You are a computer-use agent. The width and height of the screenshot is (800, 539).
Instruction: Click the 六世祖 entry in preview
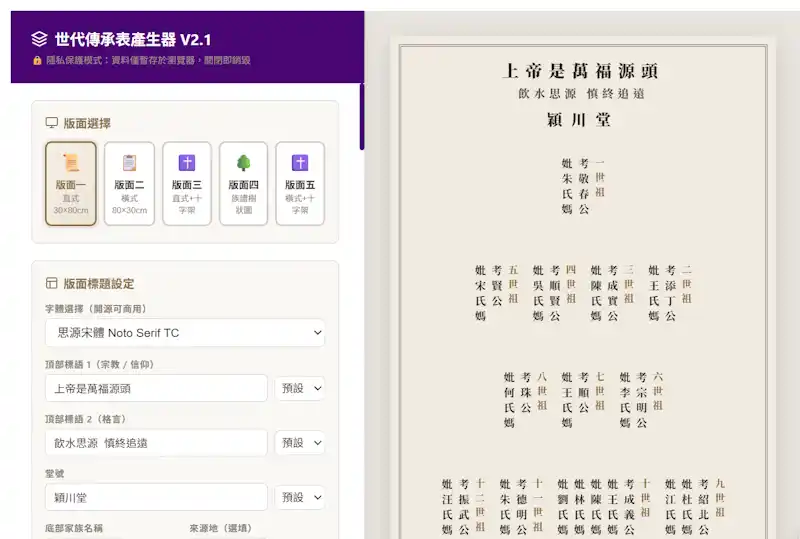(x=641, y=400)
